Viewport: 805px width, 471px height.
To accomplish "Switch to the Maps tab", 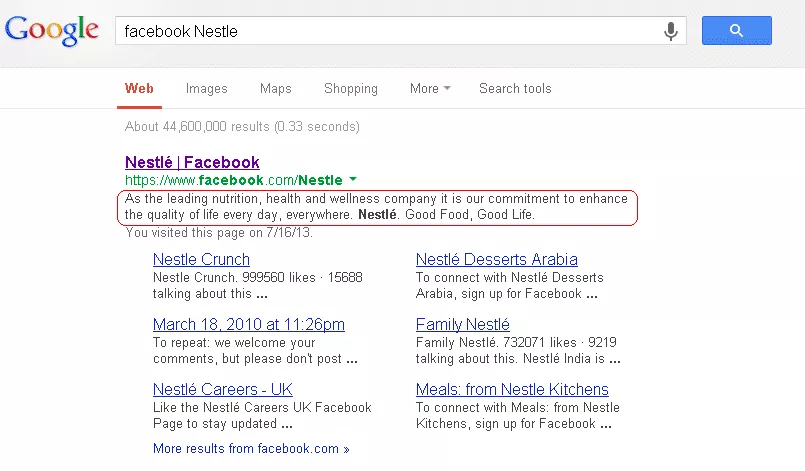I will pyautogui.click(x=276, y=88).
